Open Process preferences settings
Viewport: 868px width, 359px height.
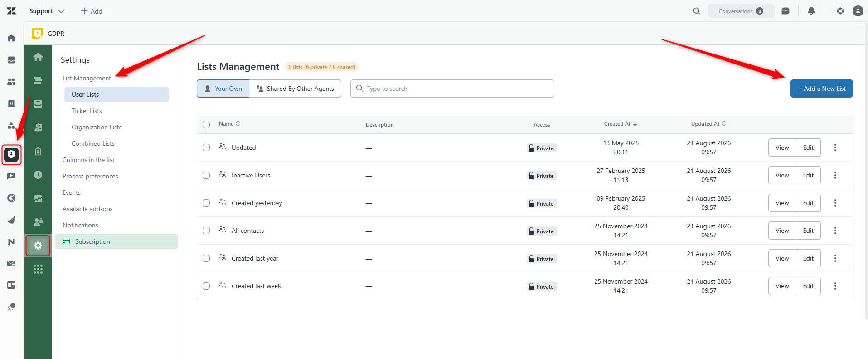pyautogui.click(x=90, y=176)
